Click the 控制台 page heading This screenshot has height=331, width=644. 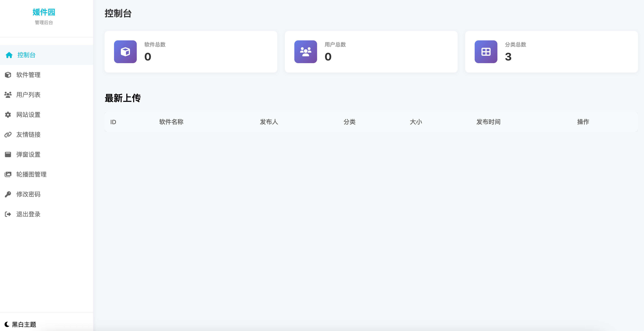click(118, 13)
